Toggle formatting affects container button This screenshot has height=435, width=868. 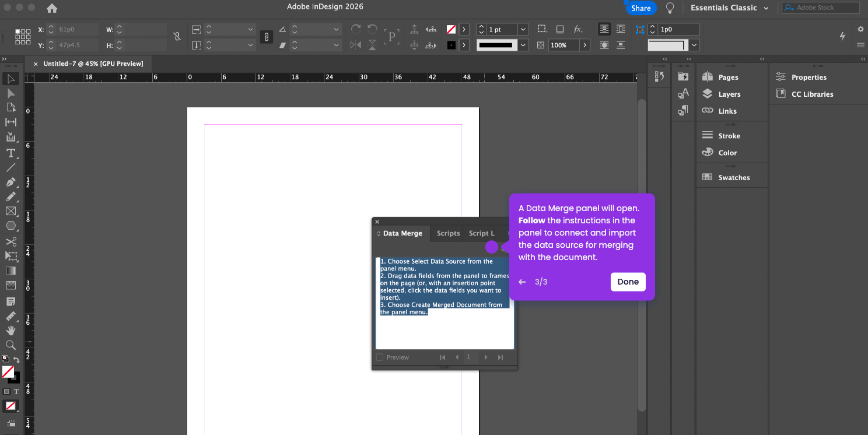pyautogui.click(x=7, y=392)
